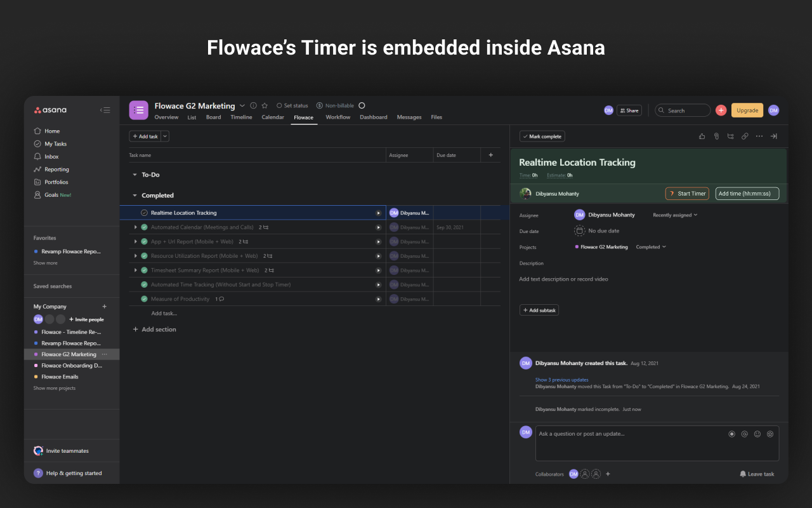Add a collaborator with the plus icon
812x508 pixels.
click(x=608, y=474)
